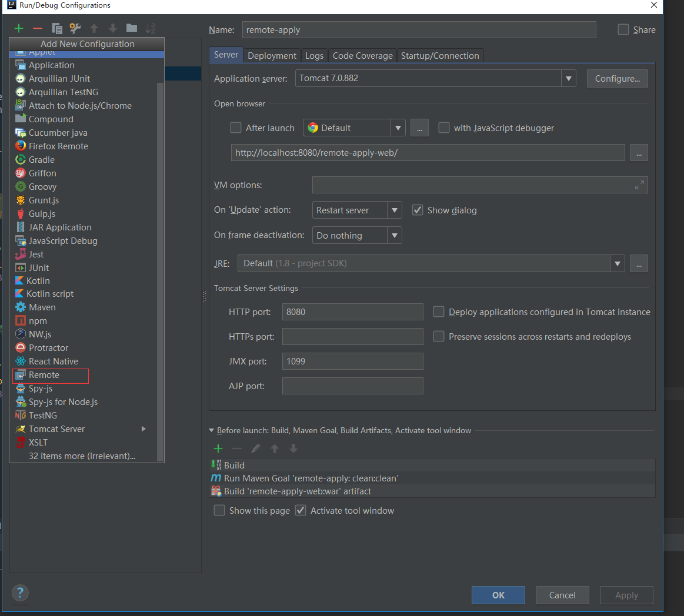Open the edit defaults wrench icon
Screen dimensions: 684x616
point(75,29)
